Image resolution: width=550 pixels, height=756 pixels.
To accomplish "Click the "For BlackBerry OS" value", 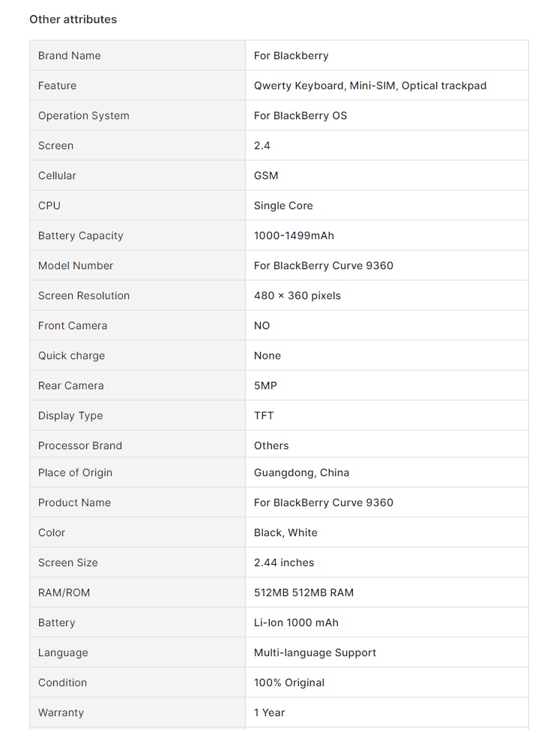I will point(300,115).
